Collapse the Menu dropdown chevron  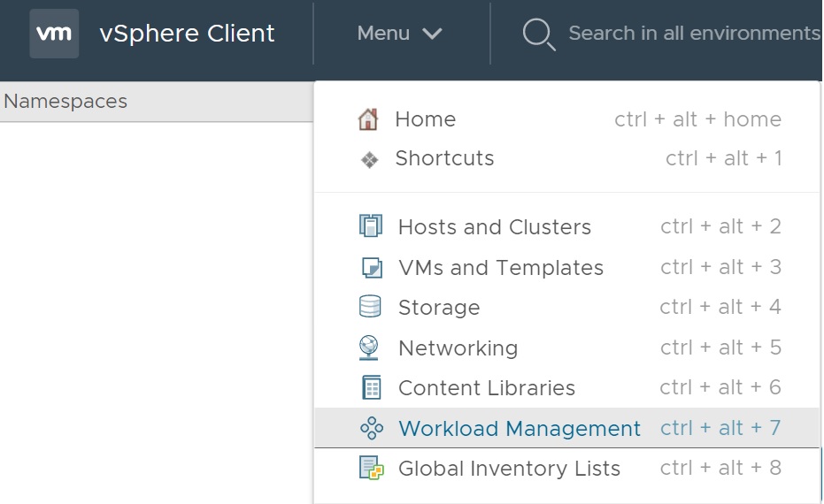tap(432, 34)
